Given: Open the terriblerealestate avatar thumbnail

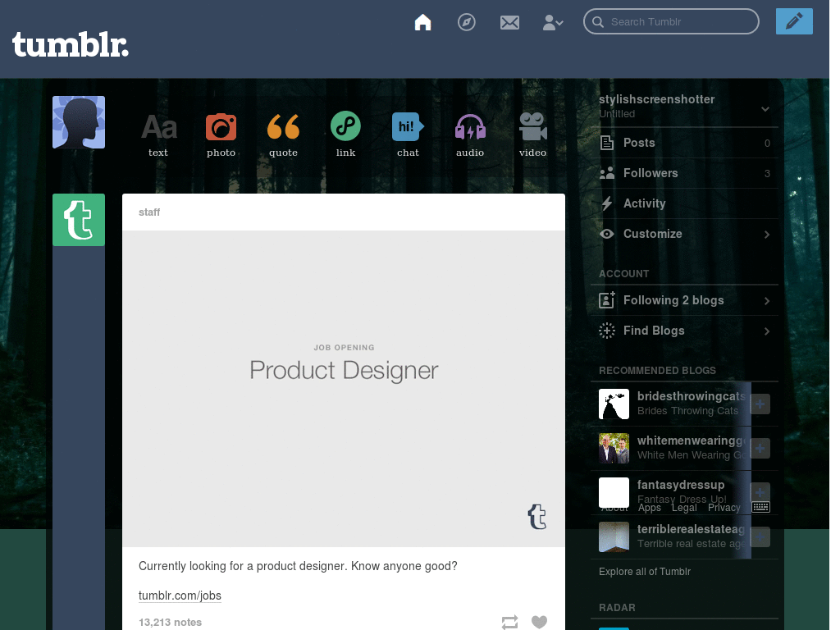Looking at the screenshot, I should [614, 536].
